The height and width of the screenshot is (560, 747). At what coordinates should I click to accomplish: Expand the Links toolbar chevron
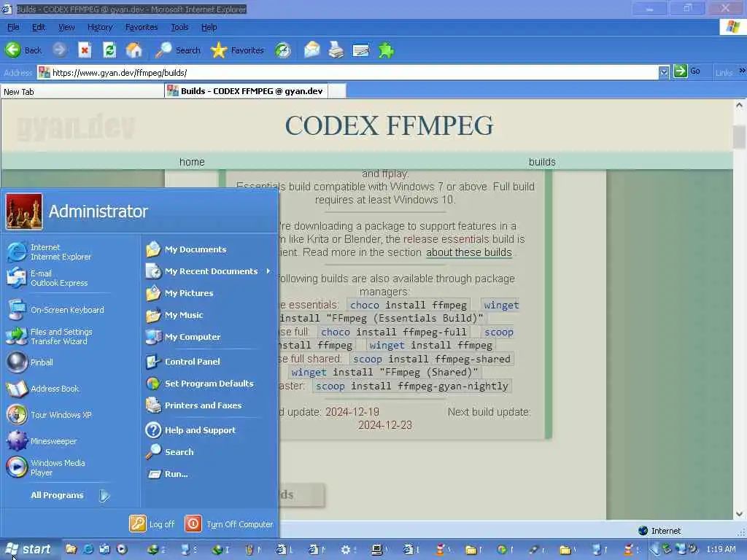click(742, 71)
